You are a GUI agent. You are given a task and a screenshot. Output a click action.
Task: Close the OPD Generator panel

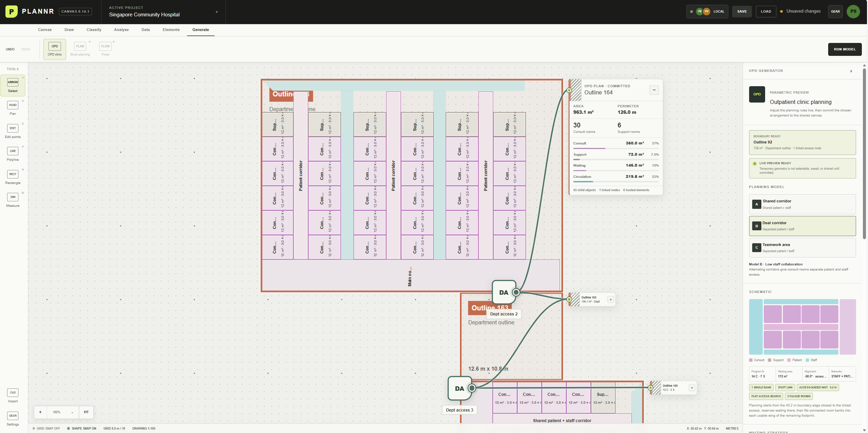click(851, 71)
